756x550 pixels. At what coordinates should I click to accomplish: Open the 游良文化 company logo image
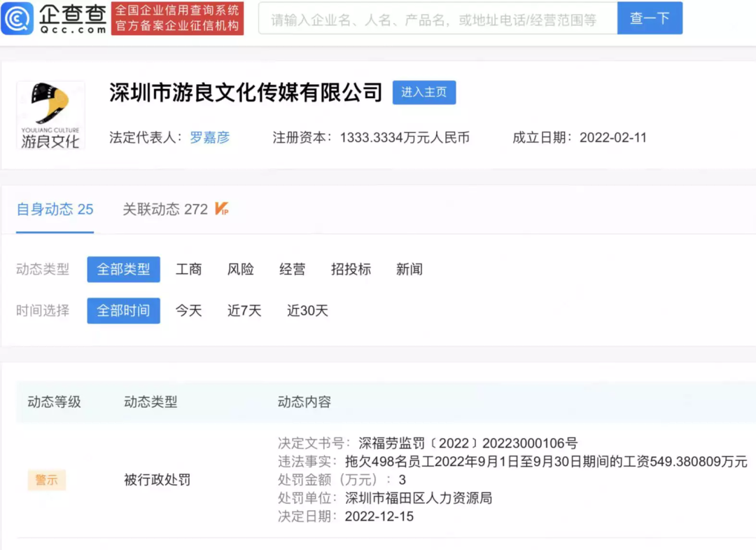coord(50,114)
